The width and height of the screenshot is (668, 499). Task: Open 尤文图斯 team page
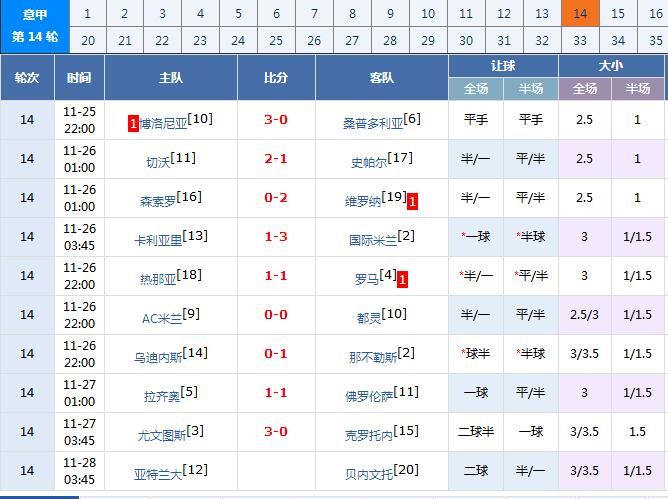(162, 436)
